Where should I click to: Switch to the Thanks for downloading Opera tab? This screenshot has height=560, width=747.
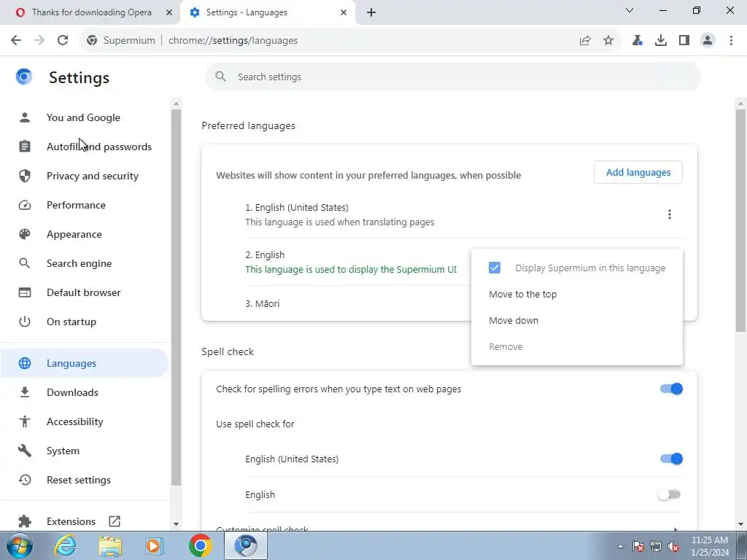91,12
